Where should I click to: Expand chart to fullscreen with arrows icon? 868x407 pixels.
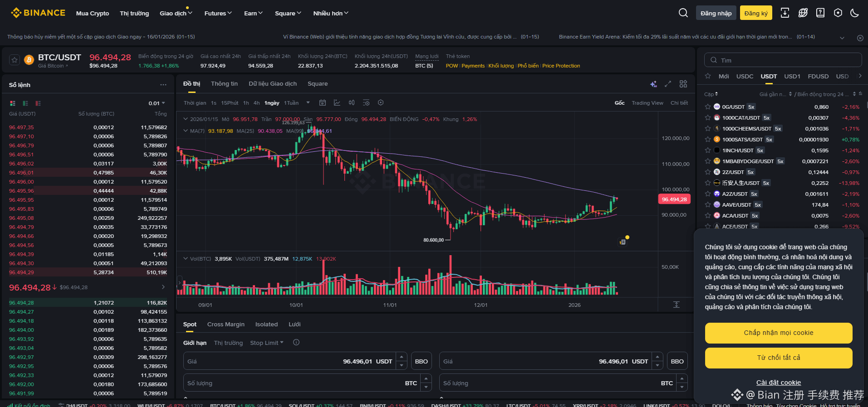(x=668, y=84)
